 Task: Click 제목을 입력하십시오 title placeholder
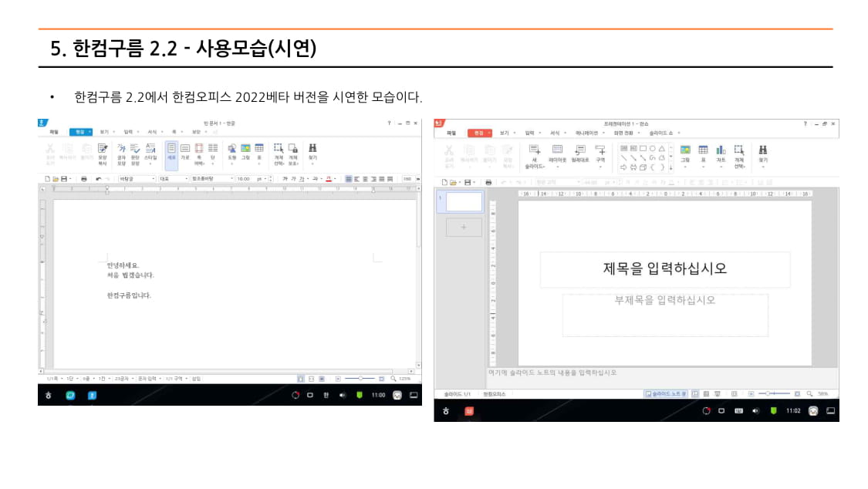click(665, 269)
